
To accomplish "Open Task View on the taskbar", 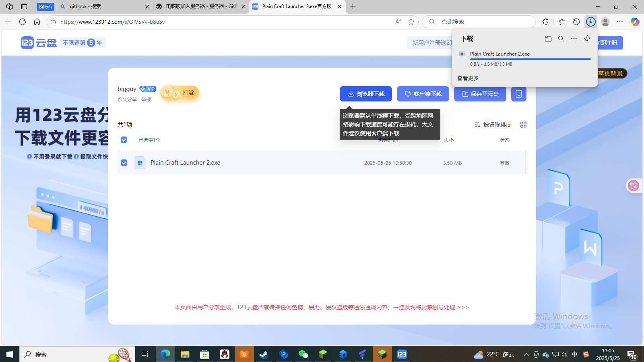I will pyautogui.click(x=145, y=354).
